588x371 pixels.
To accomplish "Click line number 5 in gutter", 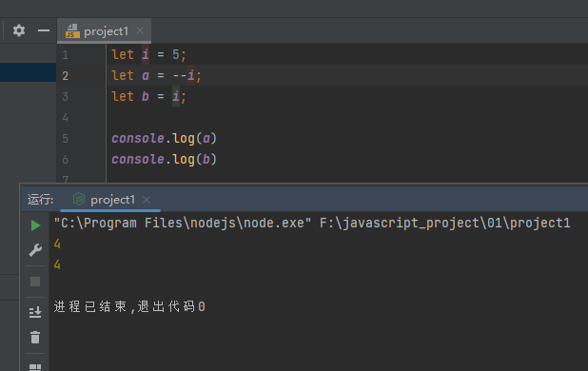I will (x=66, y=139).
